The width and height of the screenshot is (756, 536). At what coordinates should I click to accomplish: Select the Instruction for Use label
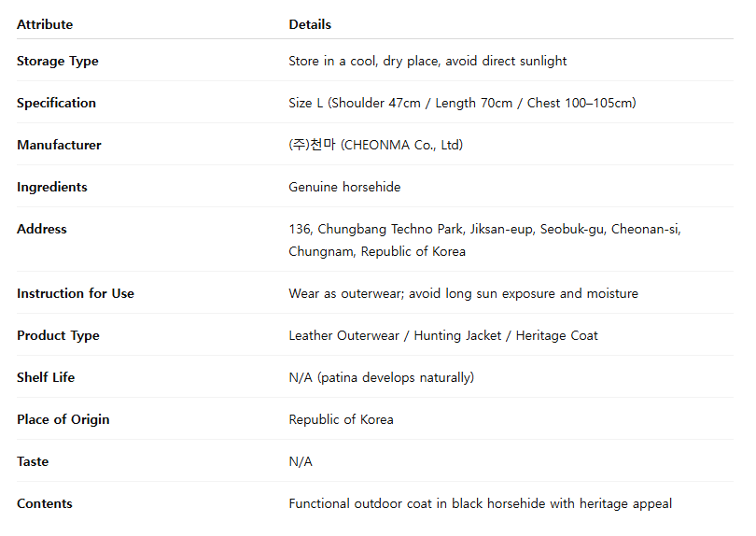[76, 294]
